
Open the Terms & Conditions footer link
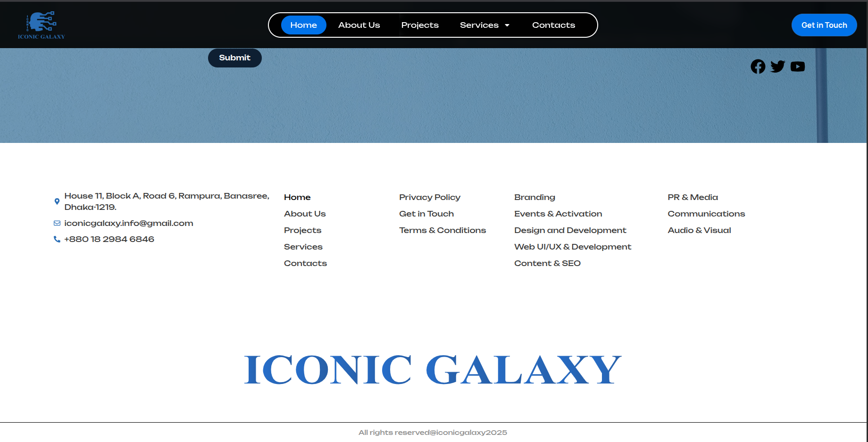coord(442,230)
